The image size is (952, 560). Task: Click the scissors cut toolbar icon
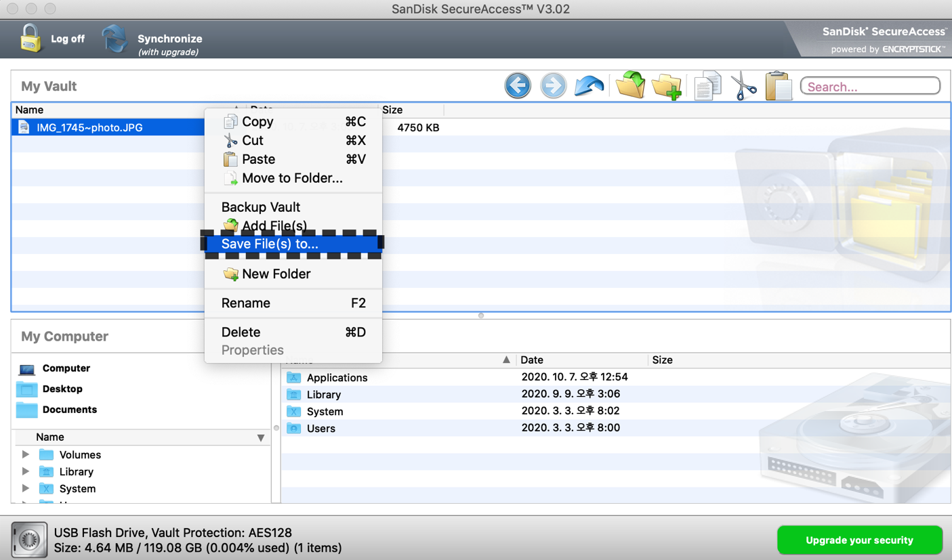[x=743, y=87]
